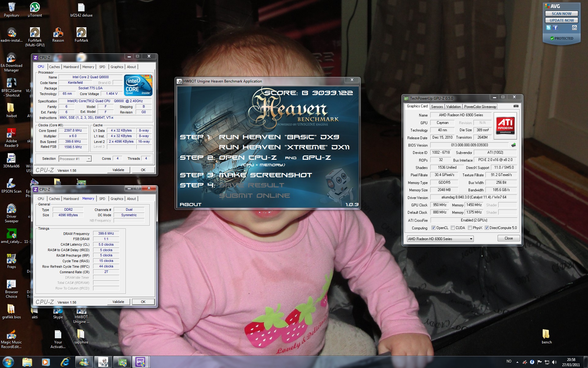The image size is (588, 368).
Task: Click the NO language indicator in taskbar
Action: 509,361
